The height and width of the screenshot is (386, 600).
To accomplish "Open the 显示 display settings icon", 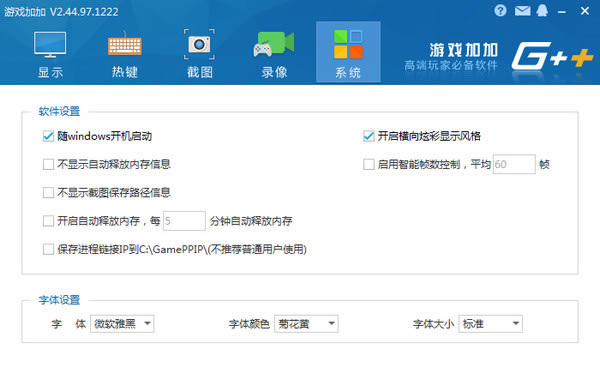I will coord(50,45).
